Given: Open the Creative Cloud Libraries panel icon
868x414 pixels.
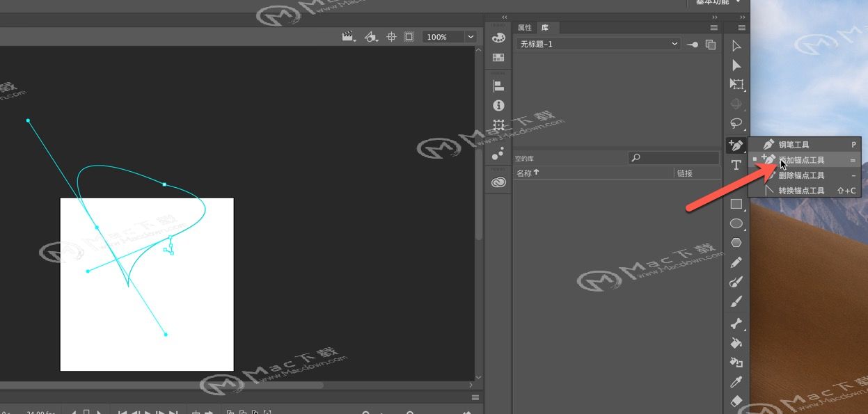Looking at the screenshot, I should 498,183.
